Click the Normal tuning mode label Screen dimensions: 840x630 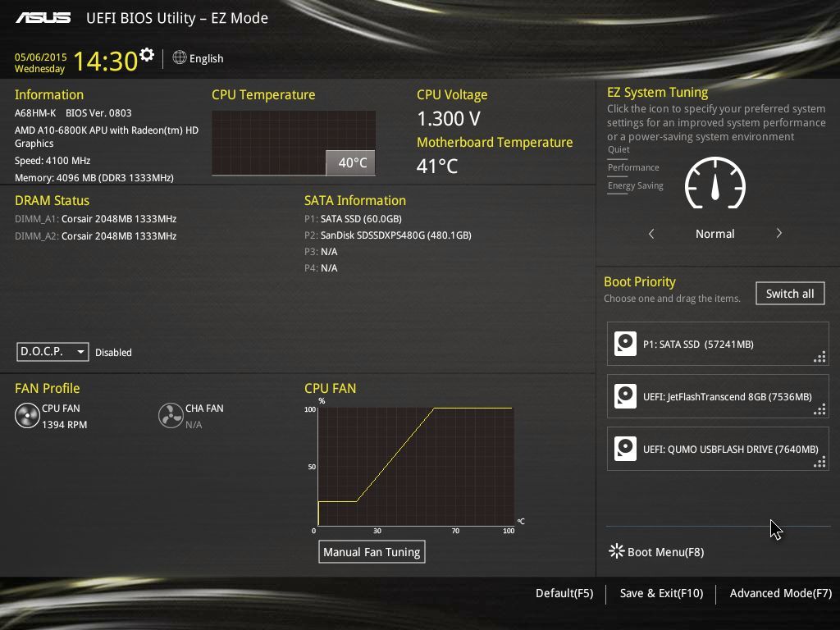click(x=714, y=234)
